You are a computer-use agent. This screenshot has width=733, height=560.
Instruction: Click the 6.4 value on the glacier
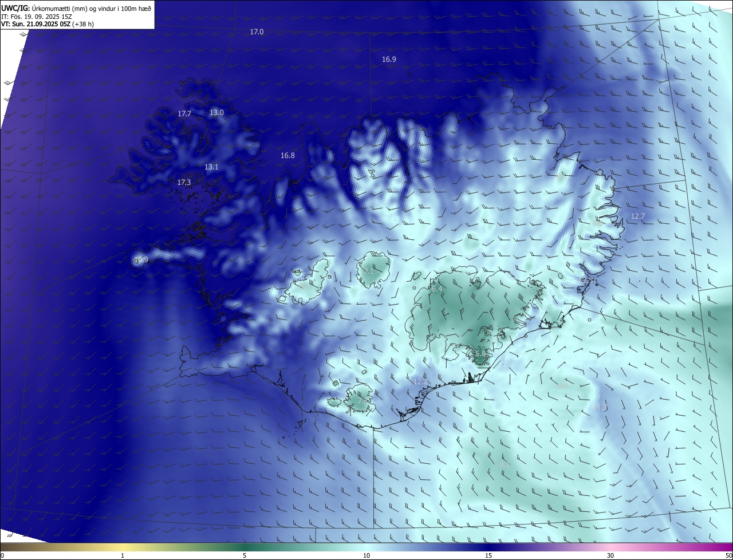click(x=436, y=289)
